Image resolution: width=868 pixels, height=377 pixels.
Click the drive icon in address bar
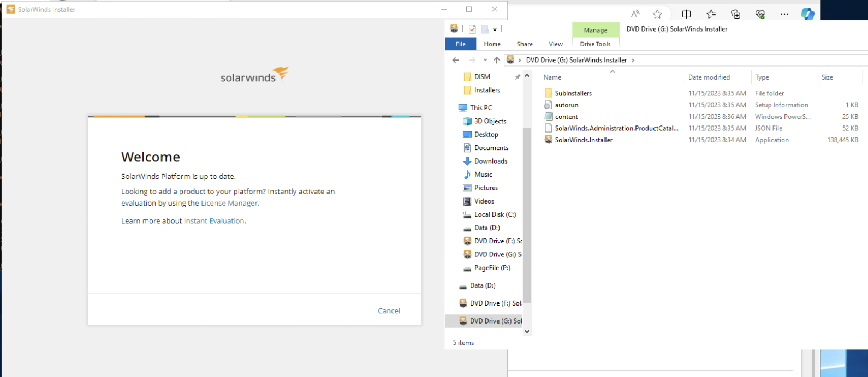[x=510, y=60]
